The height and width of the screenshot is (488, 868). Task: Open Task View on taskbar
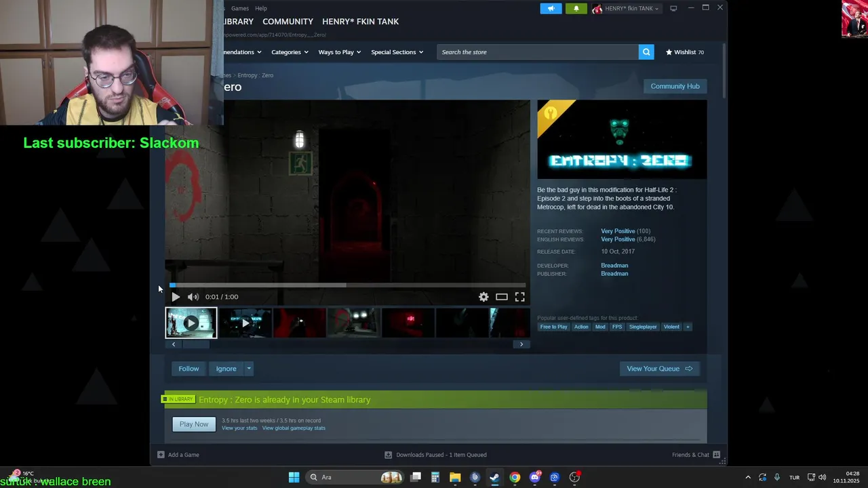(416, 477)
